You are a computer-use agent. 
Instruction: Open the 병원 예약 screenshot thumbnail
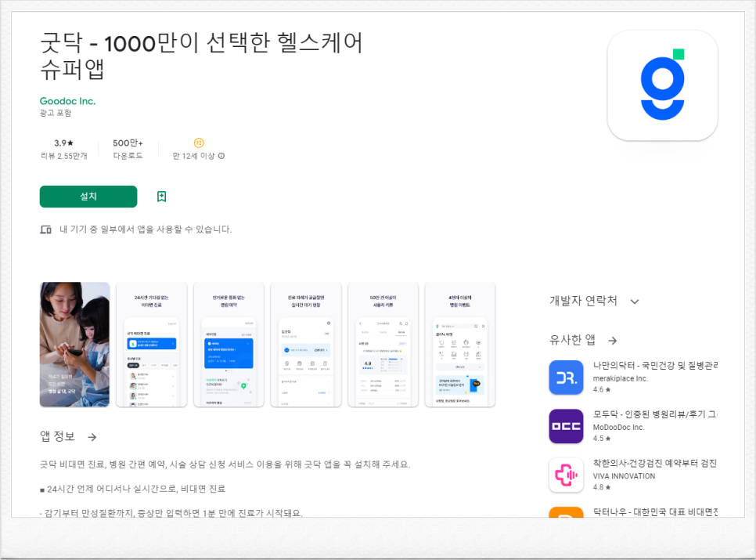229,345
